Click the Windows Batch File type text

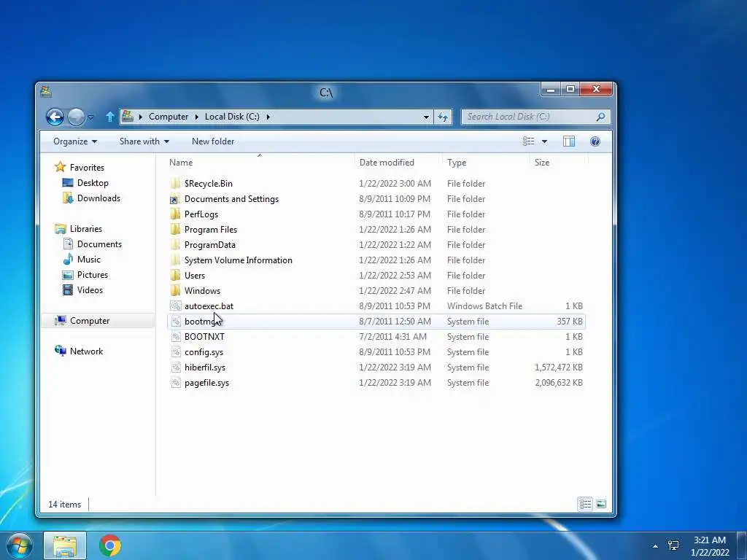(x=484, y=306)
